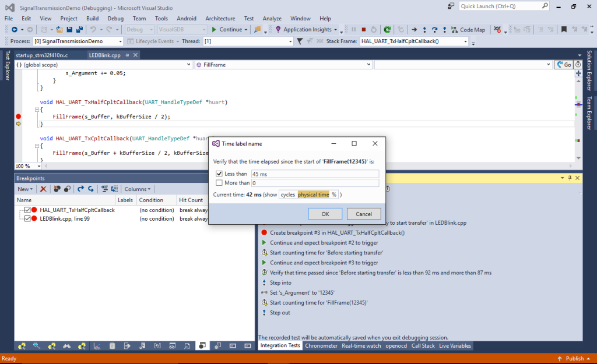Image resolution: width=597 pixels, height=364 pixels.
Task: Open the Analyze menu
Action: (x=272, y=18)
